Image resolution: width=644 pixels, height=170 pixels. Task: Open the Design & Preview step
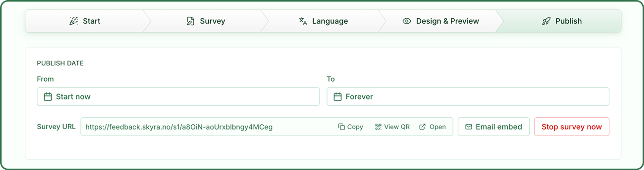[x=441, y=21]
